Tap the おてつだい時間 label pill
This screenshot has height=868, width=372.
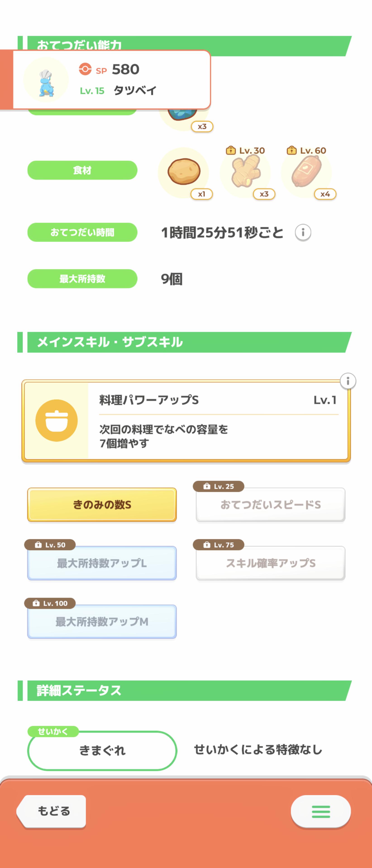click(x=82, y=232)
